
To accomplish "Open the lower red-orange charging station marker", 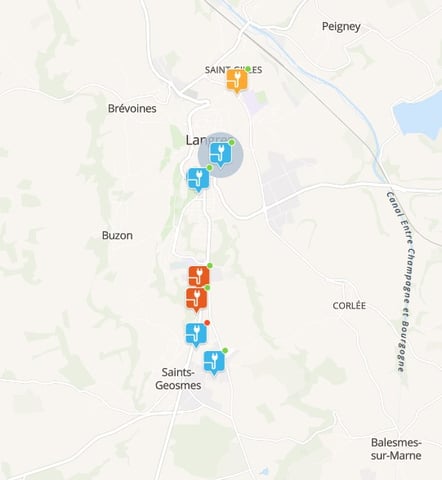I will click(x=196, y=299).
